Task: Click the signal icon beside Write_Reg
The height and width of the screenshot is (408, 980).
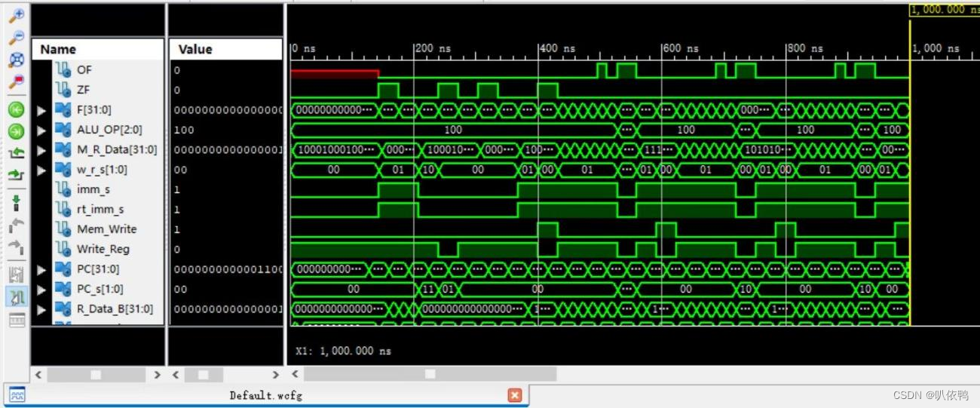Action: click(64, 249)
